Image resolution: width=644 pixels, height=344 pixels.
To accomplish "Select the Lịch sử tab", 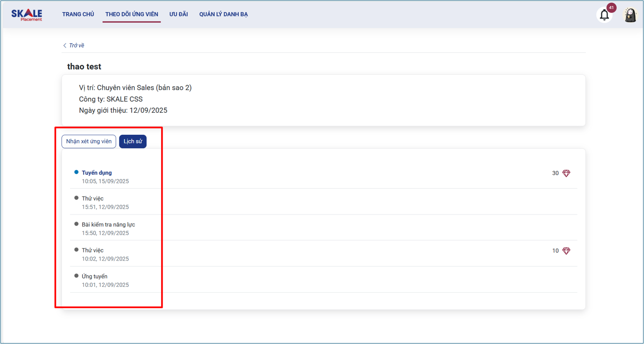I will (132, 142).
